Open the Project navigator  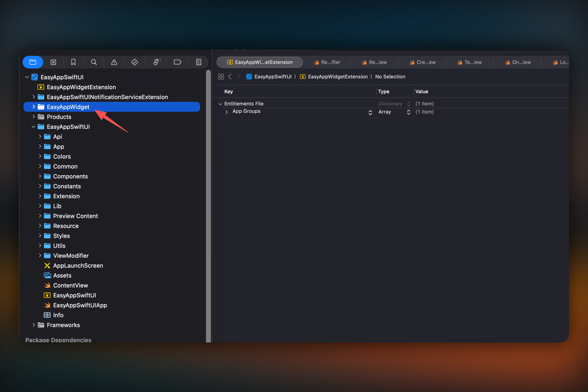(x=33, y=62)
